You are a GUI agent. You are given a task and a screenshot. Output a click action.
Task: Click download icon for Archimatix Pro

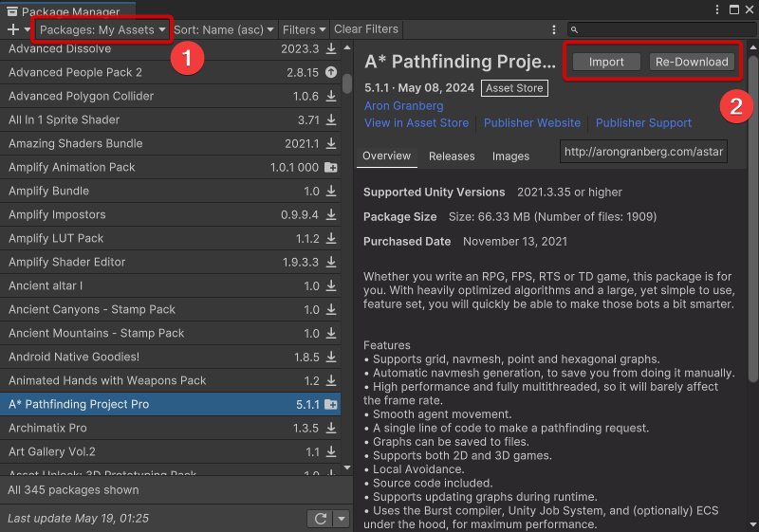[331, 428]
